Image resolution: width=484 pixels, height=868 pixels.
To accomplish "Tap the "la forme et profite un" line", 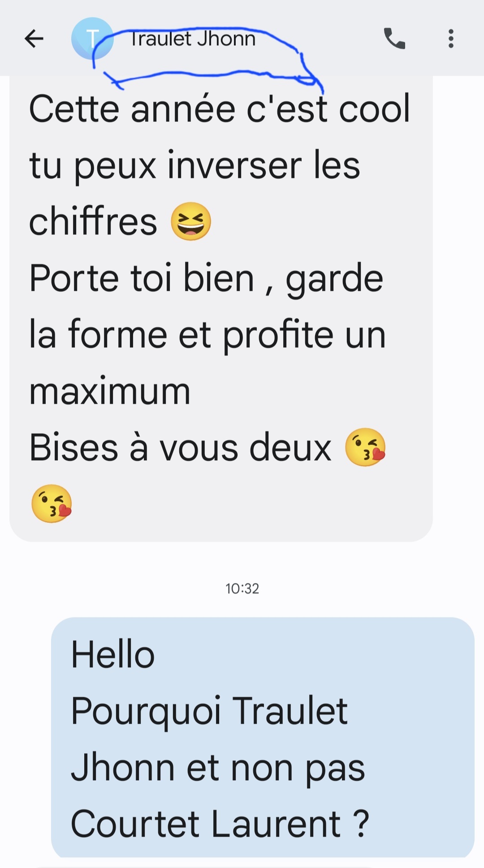I will pyautogui.click(x=207, y=335).
